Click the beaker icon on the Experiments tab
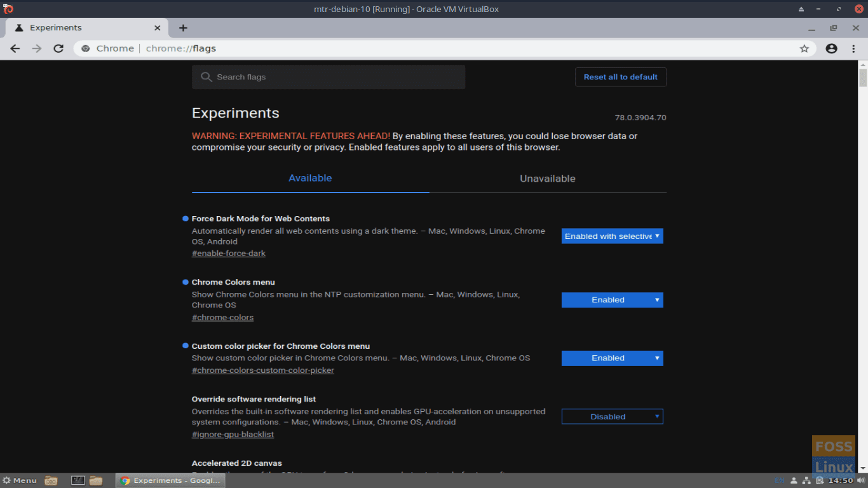This screenshot has width=868, height=488. pyautogui.click(x=19, y=28)
